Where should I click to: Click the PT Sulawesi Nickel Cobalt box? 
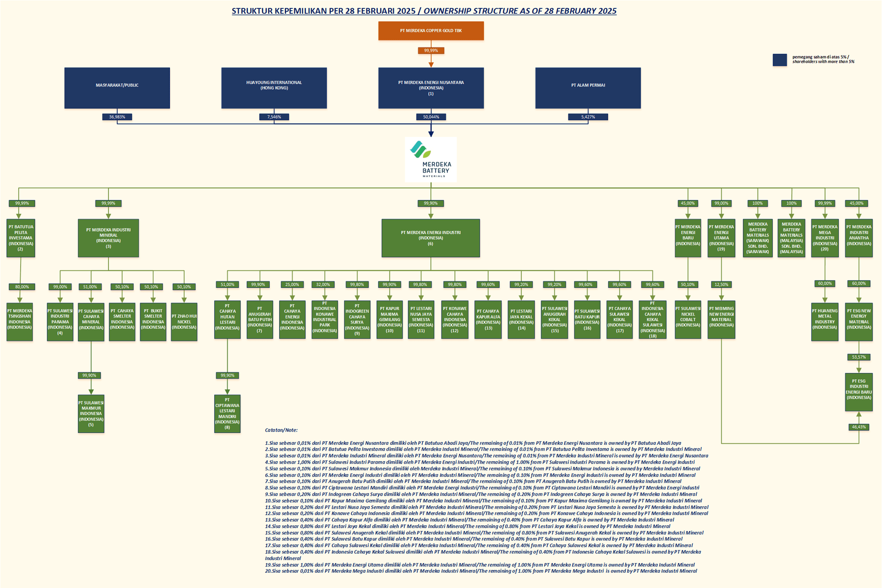[x=688, y=319]
